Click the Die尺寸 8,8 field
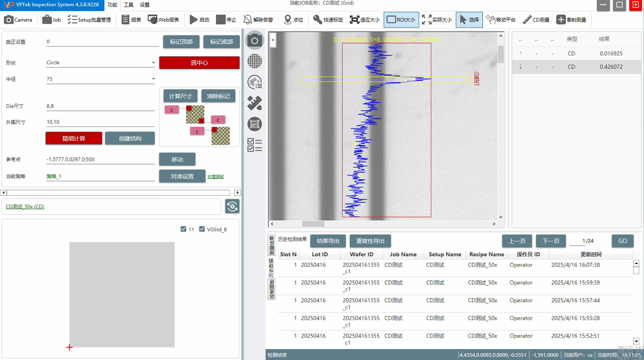644x360 pixels. tap(100, 106)
